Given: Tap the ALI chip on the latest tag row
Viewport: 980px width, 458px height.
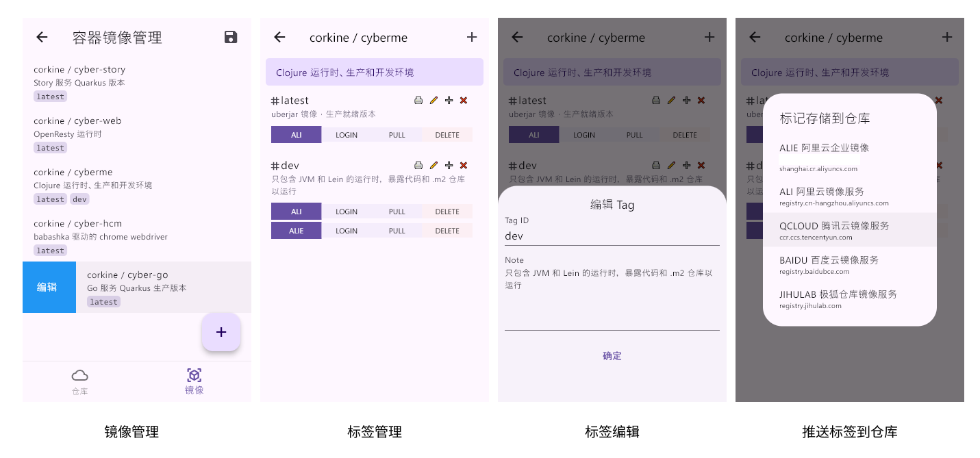Looking at the screenshot, I should tap(296, 134).
